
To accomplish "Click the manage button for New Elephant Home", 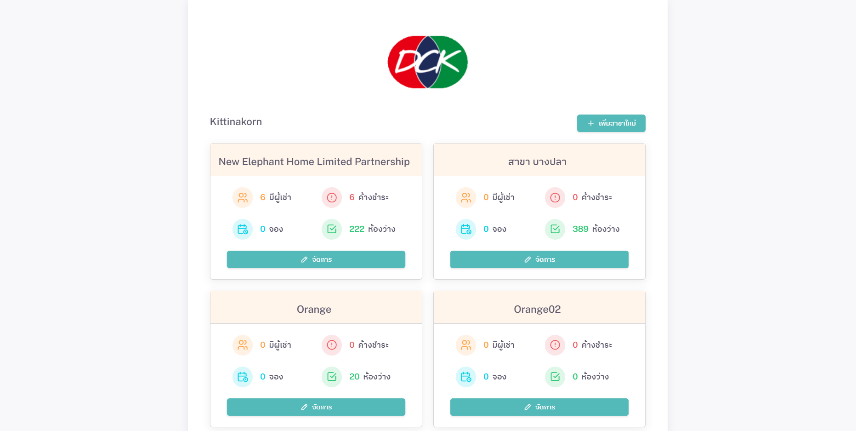I will (316, 259).
